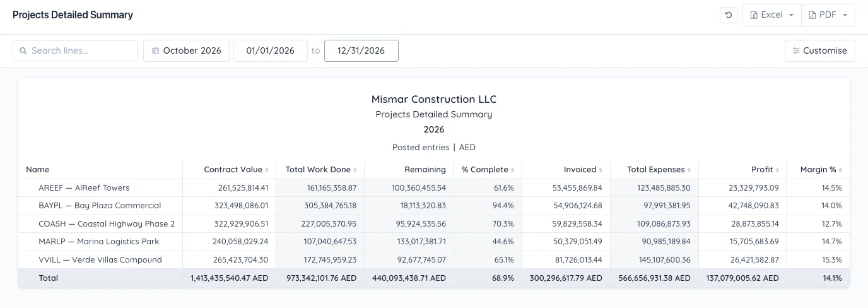Click the Name column header
The width and height of the screenshot is (868, 308).
37,170
